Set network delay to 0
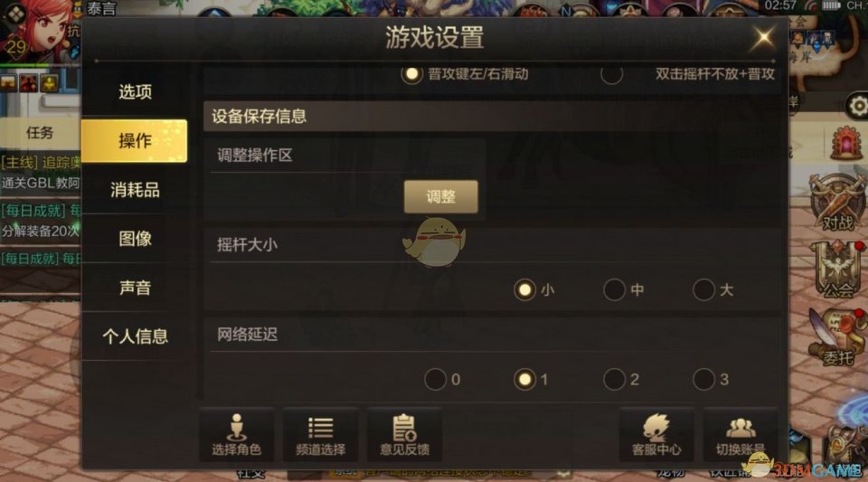Image resolution: width=868 pixels, height=482 pixels. [435, 379]
